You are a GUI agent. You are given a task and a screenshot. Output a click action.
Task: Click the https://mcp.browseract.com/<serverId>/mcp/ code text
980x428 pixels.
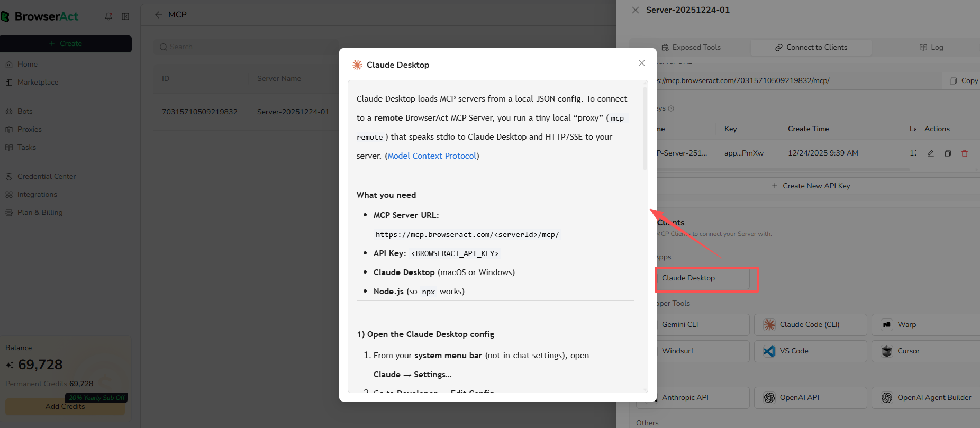coord(467,235)
